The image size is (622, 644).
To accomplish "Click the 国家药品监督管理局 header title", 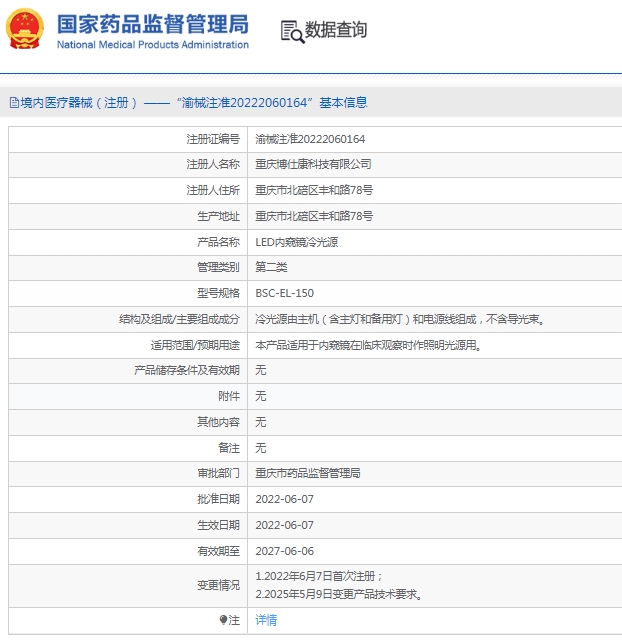I will point(152,24).
